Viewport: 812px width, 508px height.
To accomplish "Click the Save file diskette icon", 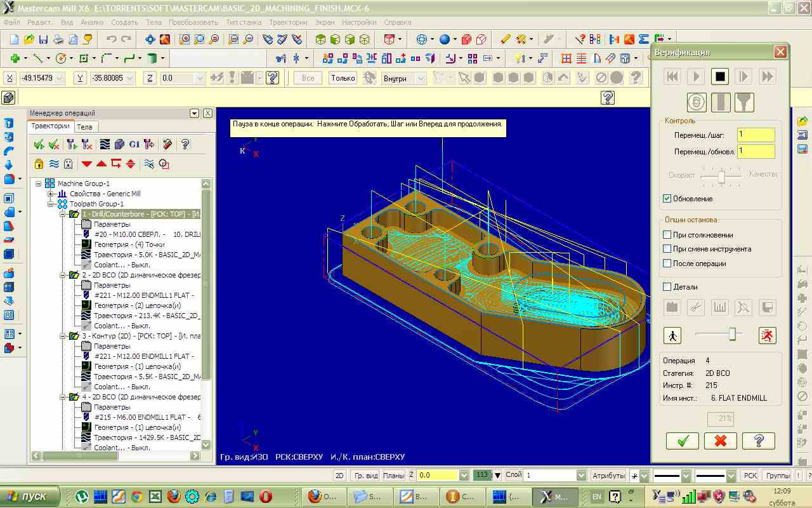I will [44, 39].
